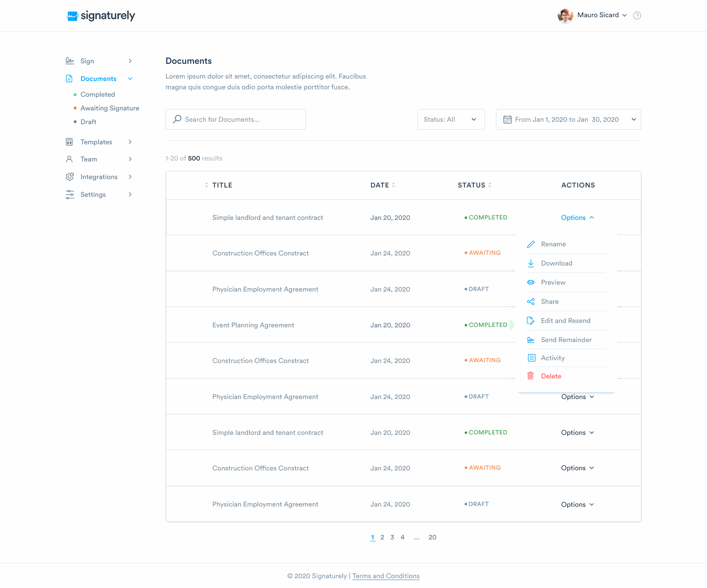707x588 pixels.
Task: Choose Edit and Resend menu entry
Action: point(566,321)
